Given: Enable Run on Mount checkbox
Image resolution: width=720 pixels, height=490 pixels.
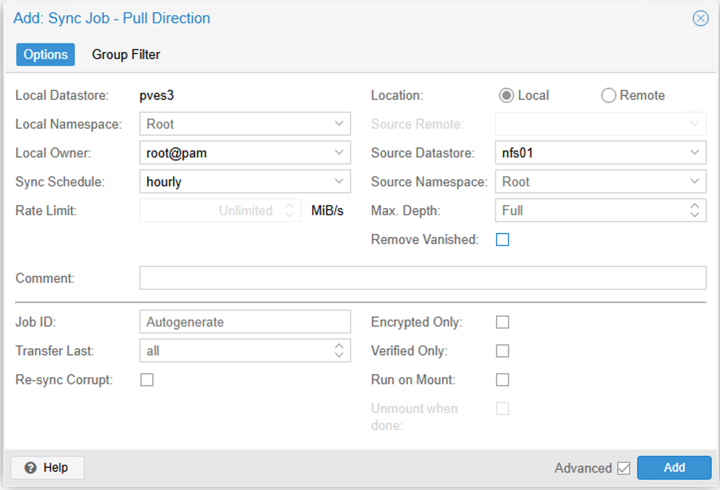Looking at the screenshot, I should coord(503,380).
